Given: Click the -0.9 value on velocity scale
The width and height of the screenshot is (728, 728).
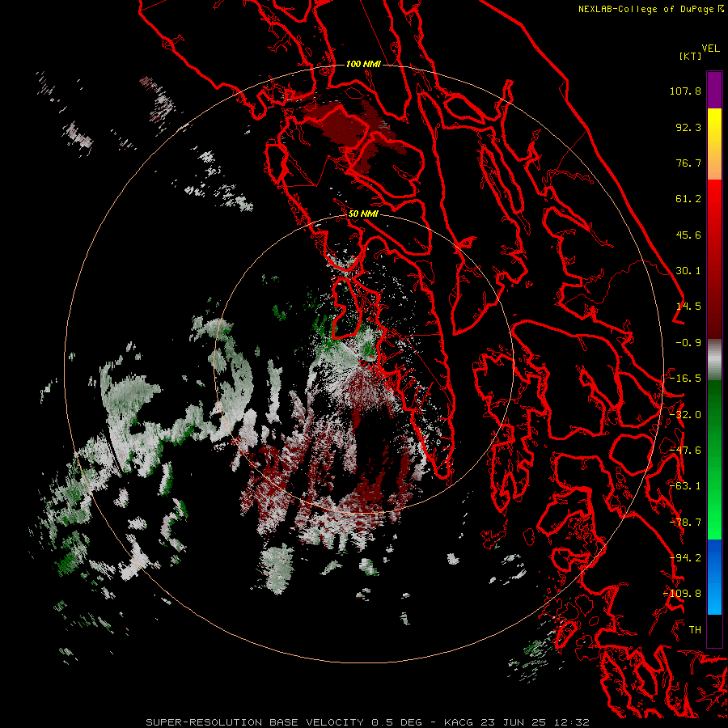Looking at the screenshot, I should pos(688,343).
